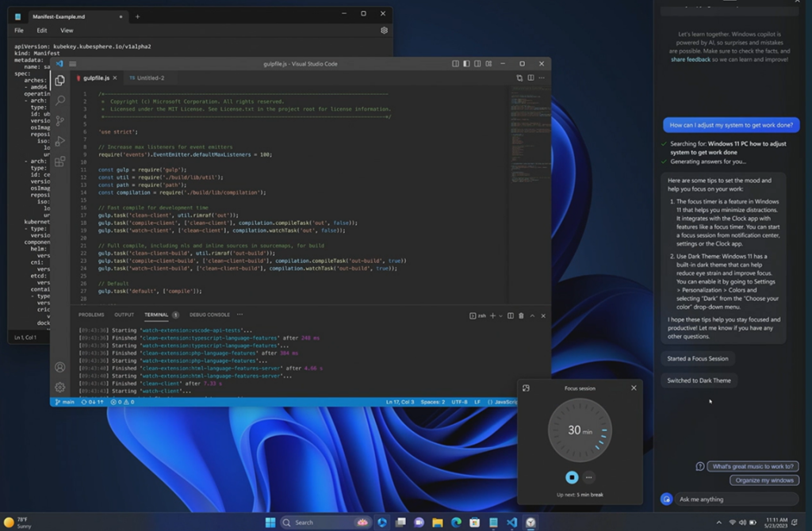Image resolution: width=812 pixels, height=531 pixels.
Task: Toggle the primary sidebar layout button
Action: point(455,63)
